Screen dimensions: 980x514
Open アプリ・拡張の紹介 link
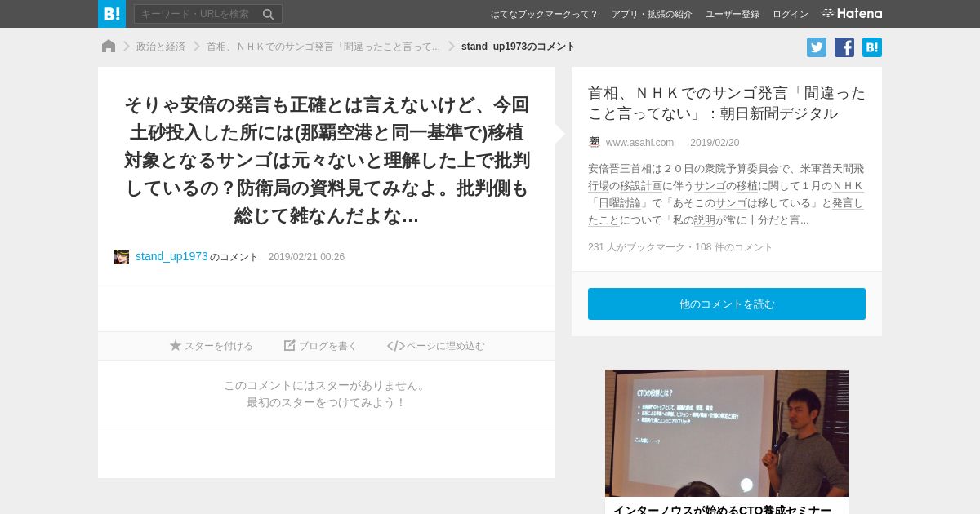point(652,14)
